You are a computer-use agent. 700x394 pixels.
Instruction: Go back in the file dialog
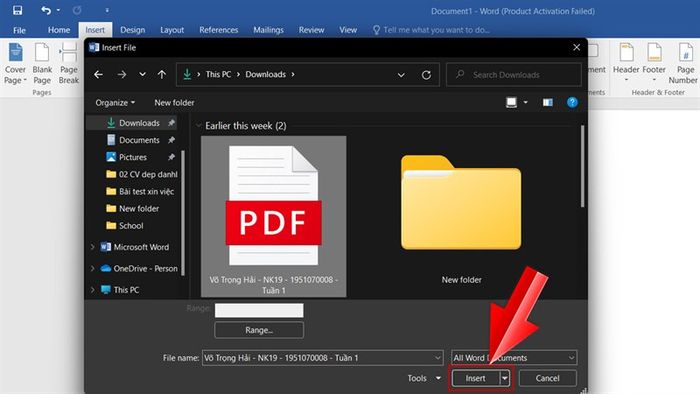point(98,75)
